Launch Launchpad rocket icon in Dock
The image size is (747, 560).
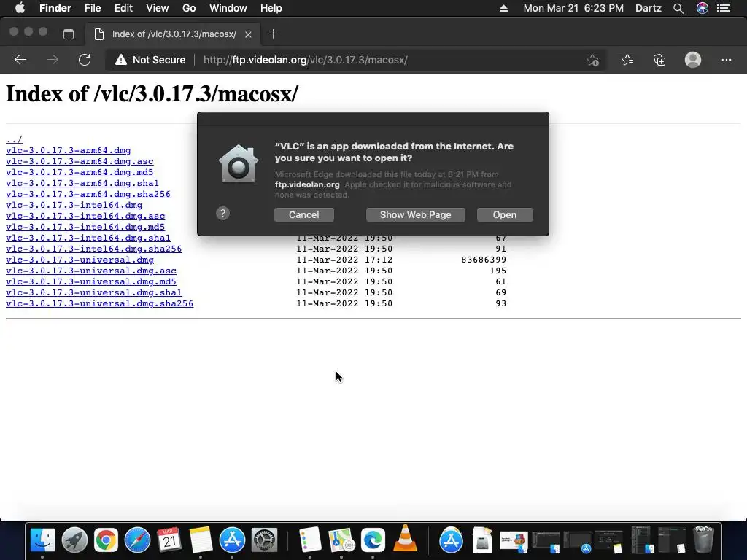[74, 540]
